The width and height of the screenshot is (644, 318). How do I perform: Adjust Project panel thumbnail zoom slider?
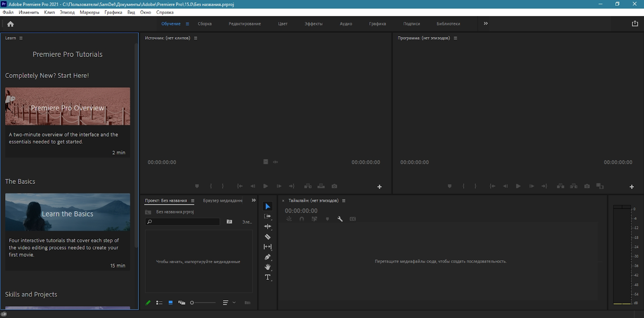pyautogui.click(x=203, y=303)
